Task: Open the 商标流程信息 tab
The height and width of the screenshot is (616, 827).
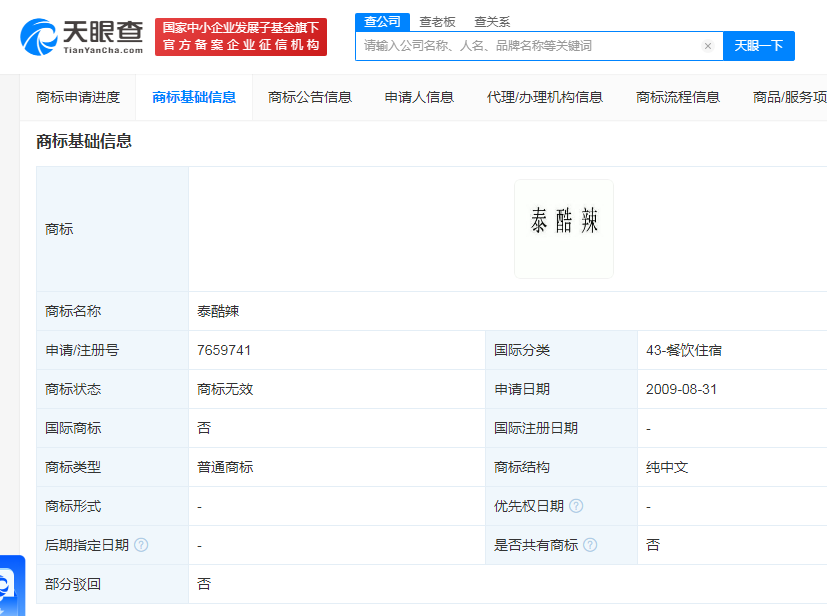Action: click(678, 97)
